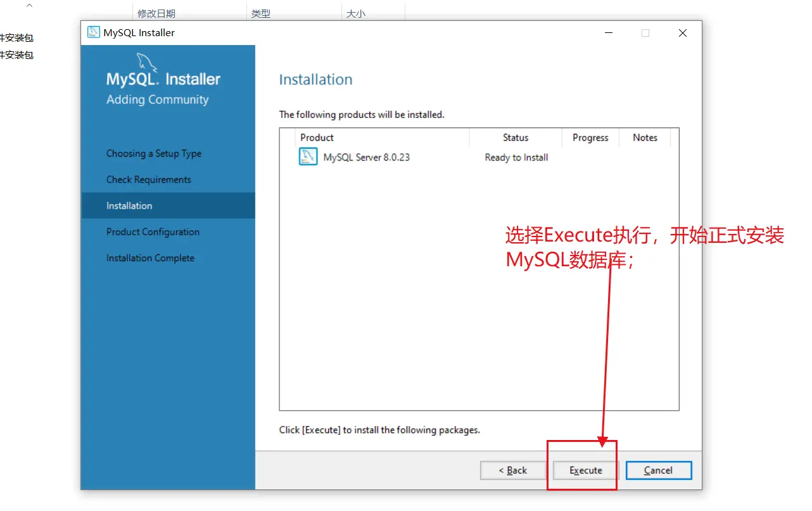Viewport: 812px width, 511px height.
Task: Click the MySQL dolphin logo in sidebar
Action: (147, 63)
